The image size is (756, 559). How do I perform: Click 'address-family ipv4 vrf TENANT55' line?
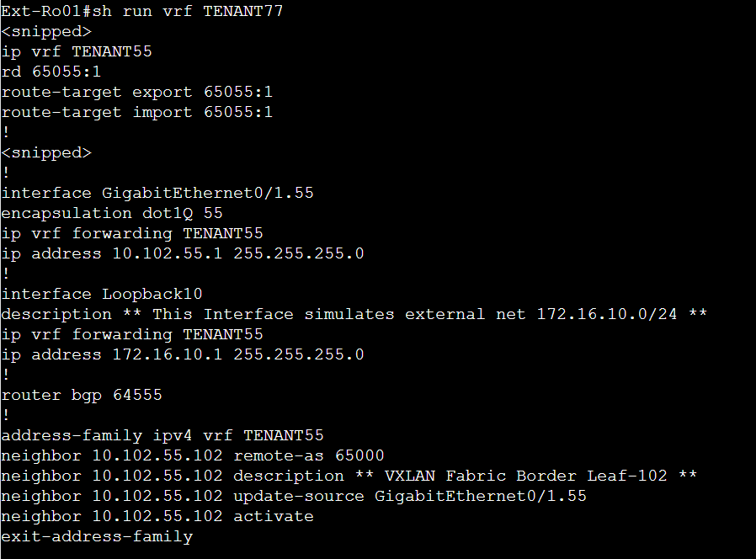coord(162,436)
